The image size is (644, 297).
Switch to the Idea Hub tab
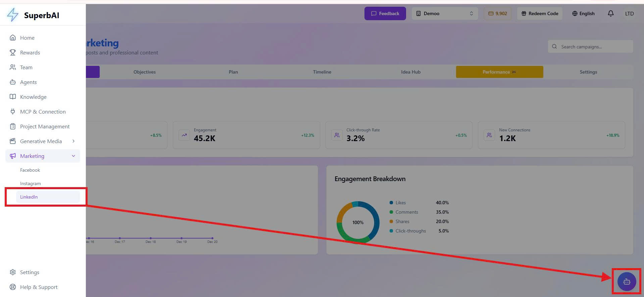coord(410,72)
